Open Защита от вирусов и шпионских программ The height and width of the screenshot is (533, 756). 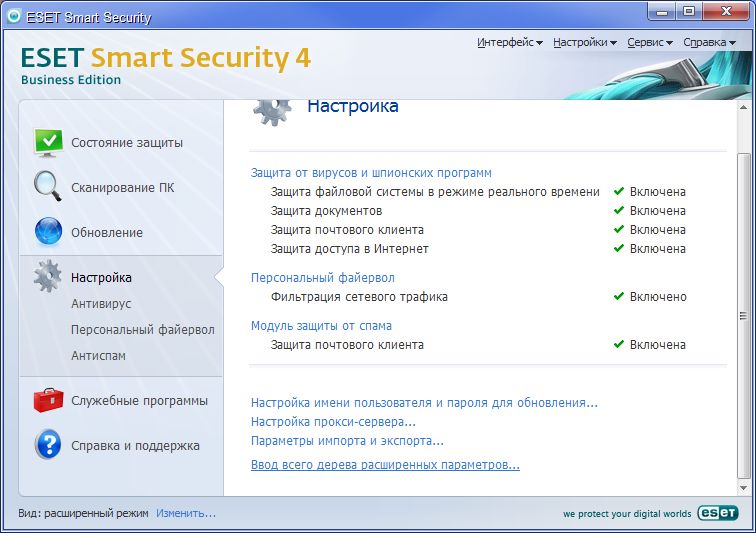(371, 173)
